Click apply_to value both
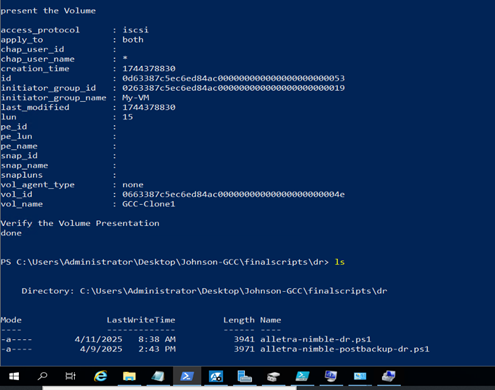Image resolution: width=495 pixels, height=390 pixels. (133, 40)
